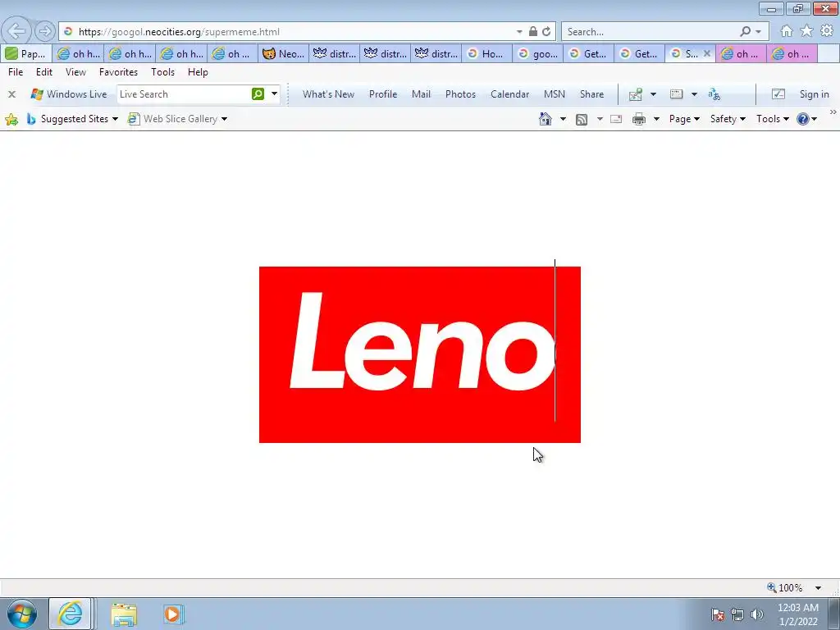840x630 pixels.
Task: Open Suggested Sites dropdown
Action: [115, 119]
